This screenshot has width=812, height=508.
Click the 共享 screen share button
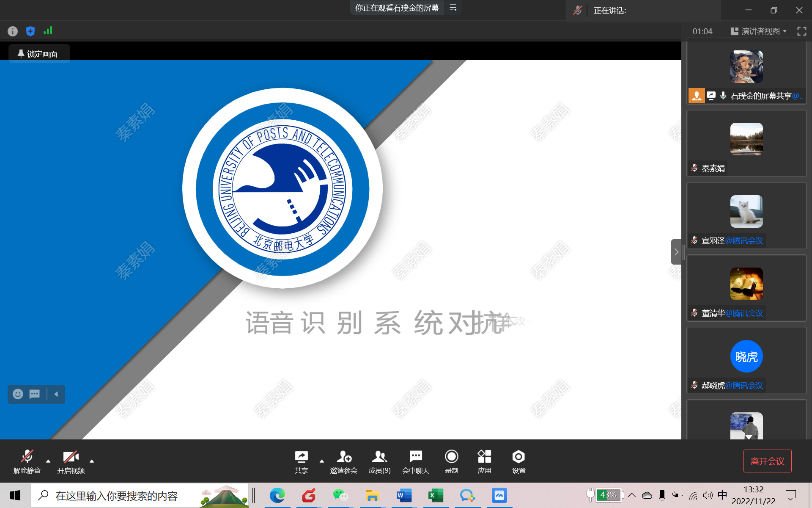pyautogui.click(x=302, y=461)
